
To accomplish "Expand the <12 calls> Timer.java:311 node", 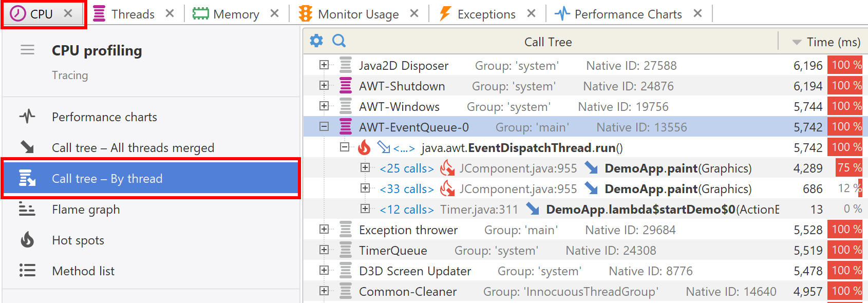I will [365, 209].
